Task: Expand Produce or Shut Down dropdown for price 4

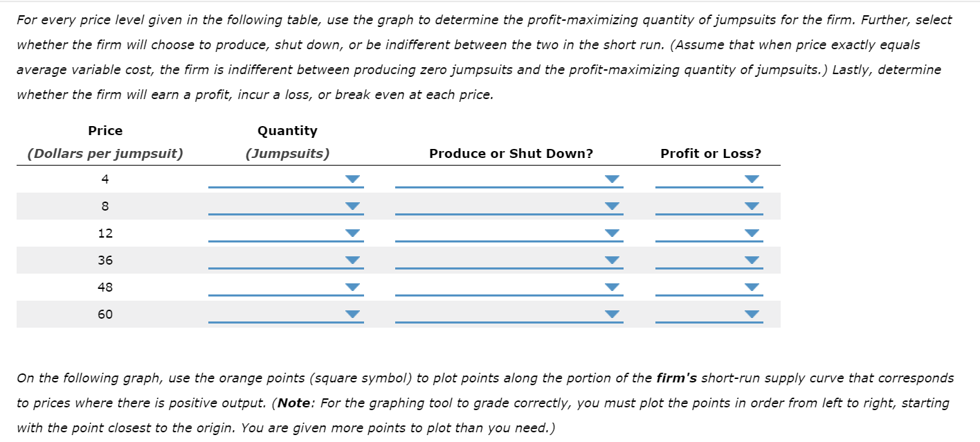Action: [612, 178]
